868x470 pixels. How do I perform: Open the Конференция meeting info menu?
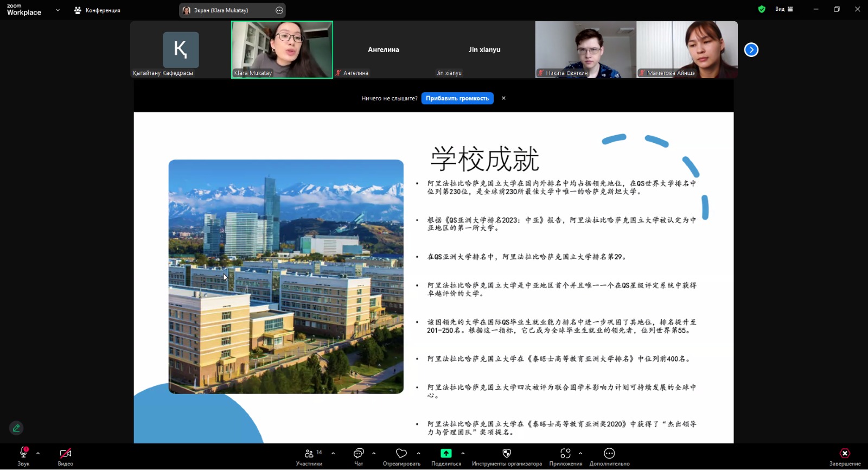point(98,10)
